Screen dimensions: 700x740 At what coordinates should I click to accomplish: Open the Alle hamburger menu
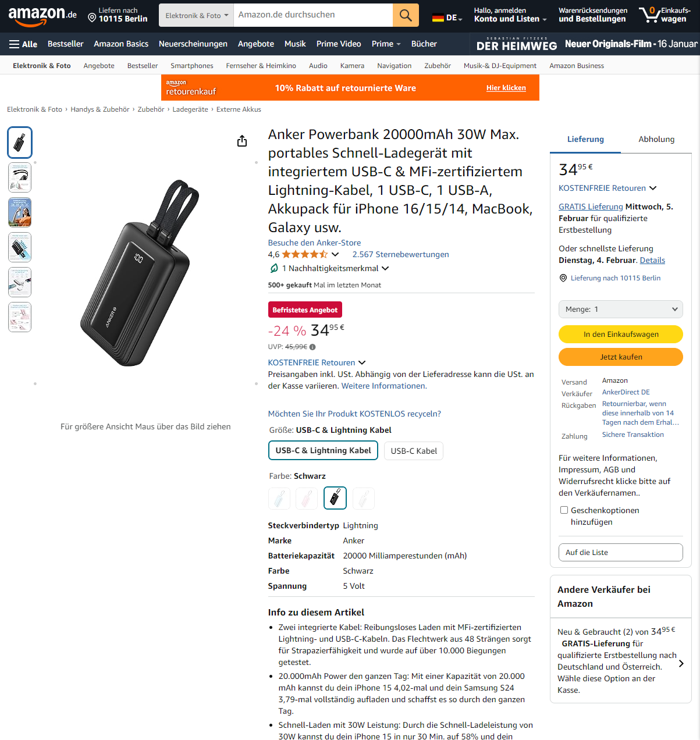(x=23, y=44)
